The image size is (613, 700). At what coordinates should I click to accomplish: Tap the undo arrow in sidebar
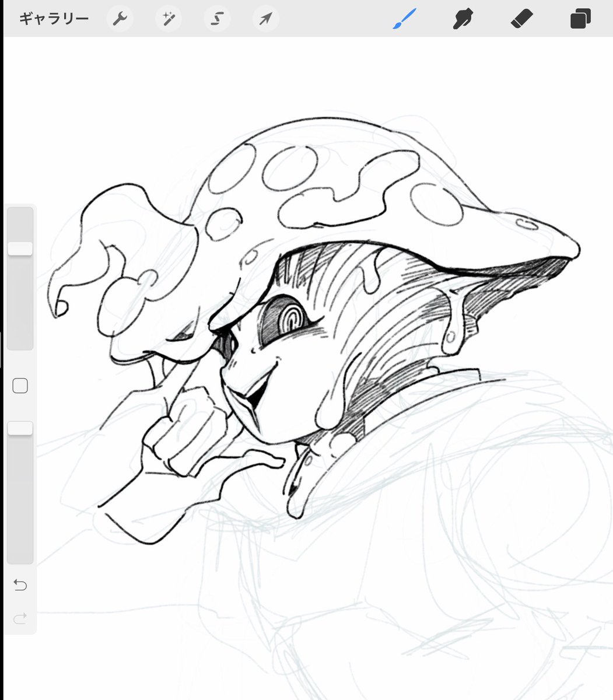(x=20, y=584)
